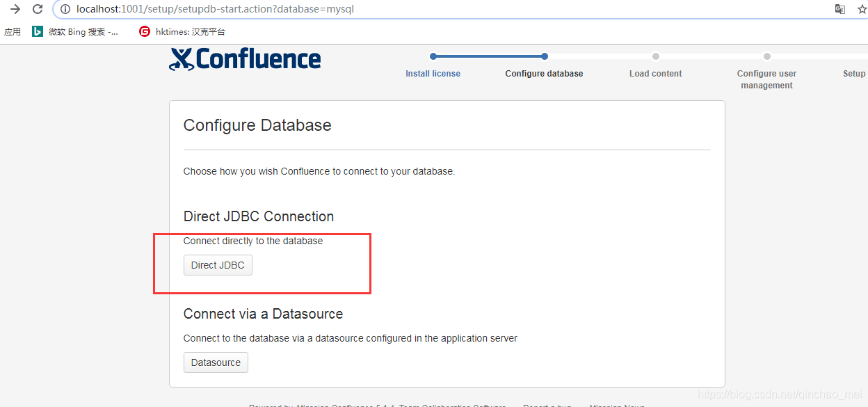Click the Direct JDBC Connection heading

pyautogui.click(x=259, y=216)
